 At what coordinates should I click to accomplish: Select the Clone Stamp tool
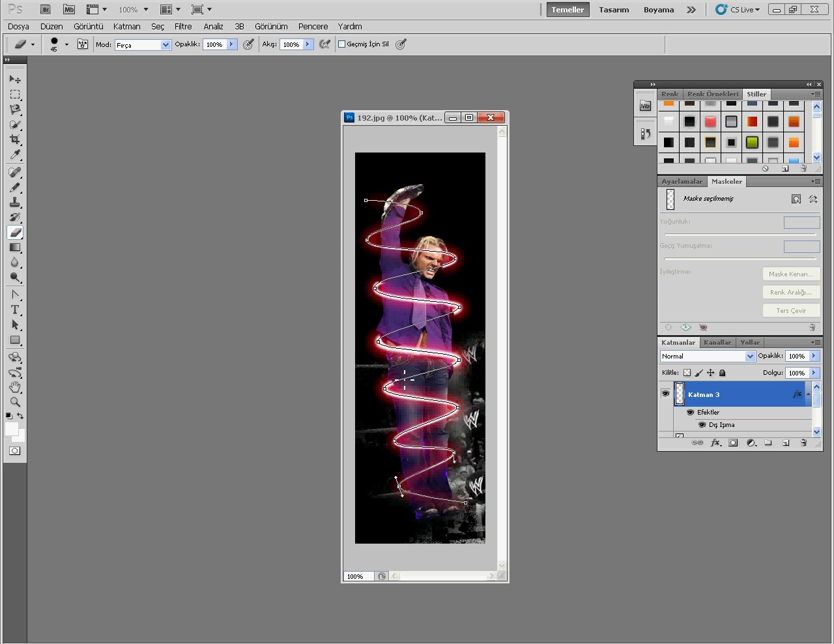pos(15,202)
